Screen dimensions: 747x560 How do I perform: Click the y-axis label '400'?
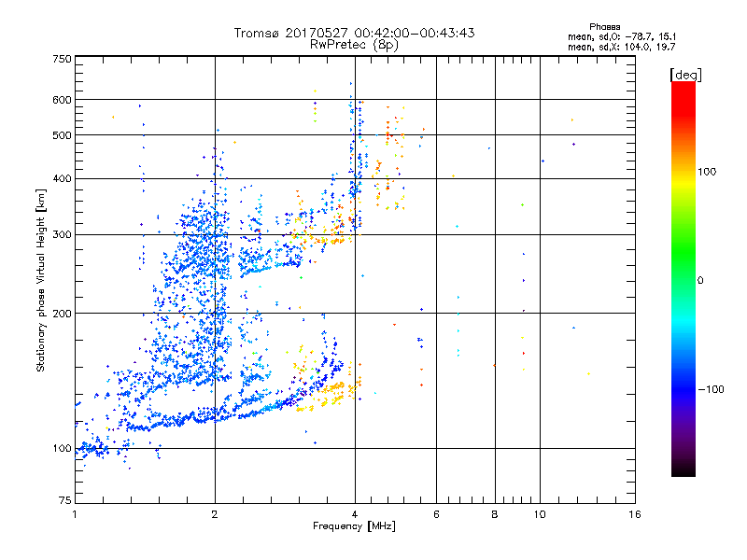coord(62,179)
